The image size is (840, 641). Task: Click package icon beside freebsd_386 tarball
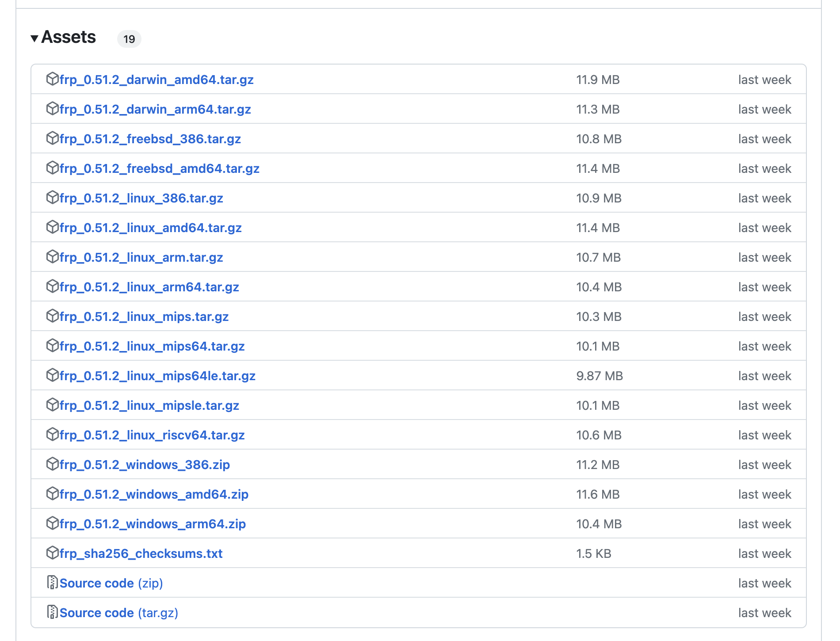(53, 138)
